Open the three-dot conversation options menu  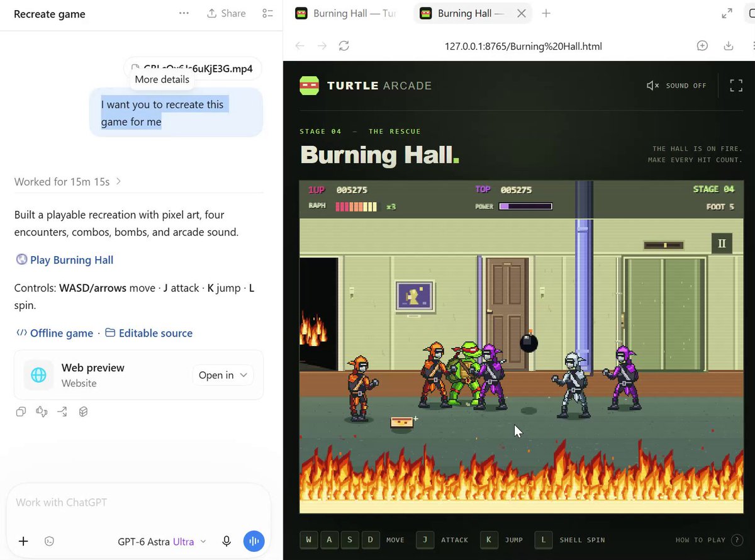tap(184, 13)
